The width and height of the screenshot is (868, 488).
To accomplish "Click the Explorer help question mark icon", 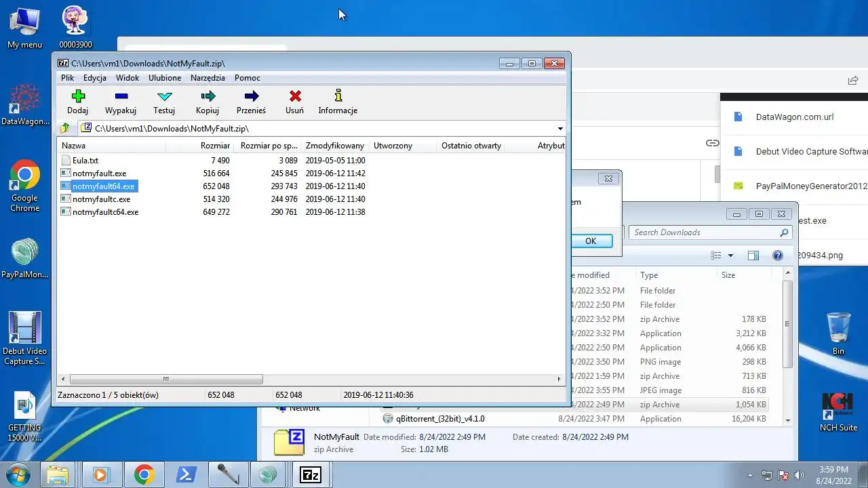I will tap(778, 256).
